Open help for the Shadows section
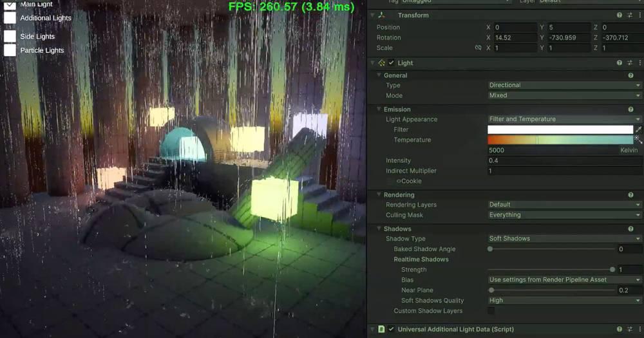Screen dimensions: 644x338 (x=631, y=229)
